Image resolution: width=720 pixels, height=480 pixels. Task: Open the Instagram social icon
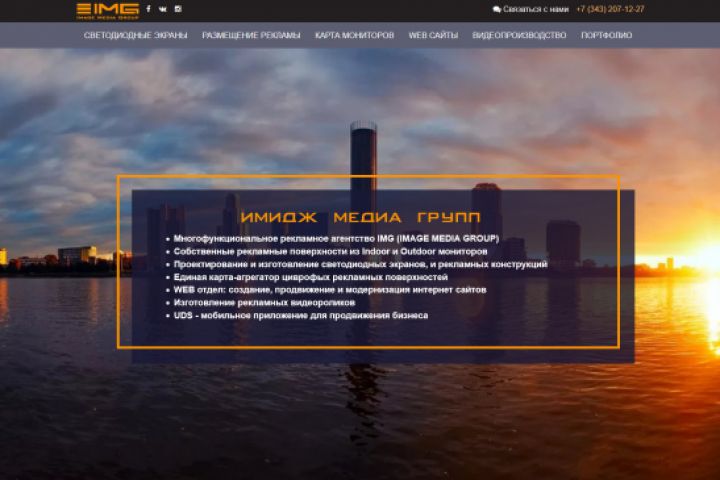tap(178, 9)
